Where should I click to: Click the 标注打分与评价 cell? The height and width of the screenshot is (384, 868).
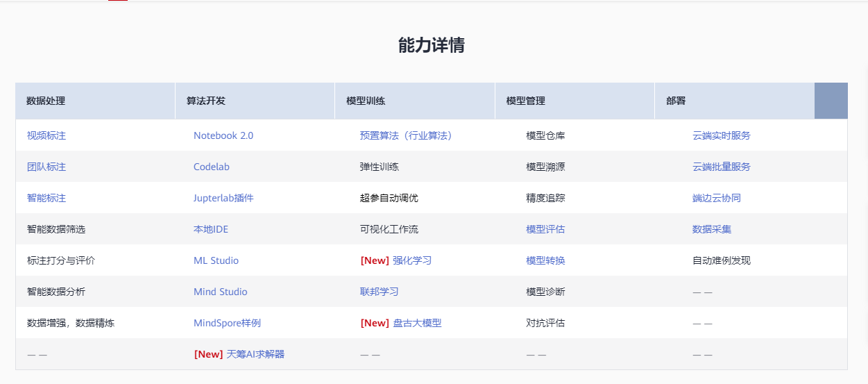61,260
